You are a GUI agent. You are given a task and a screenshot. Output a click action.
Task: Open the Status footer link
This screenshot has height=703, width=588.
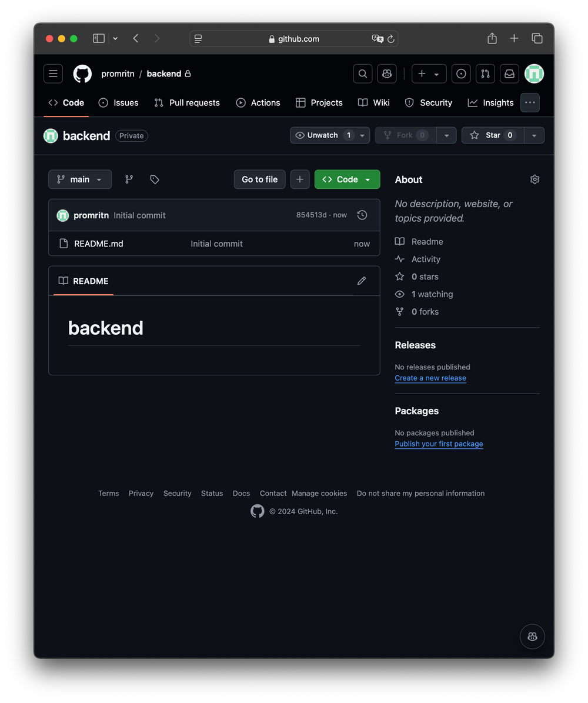tap(212, 493)
